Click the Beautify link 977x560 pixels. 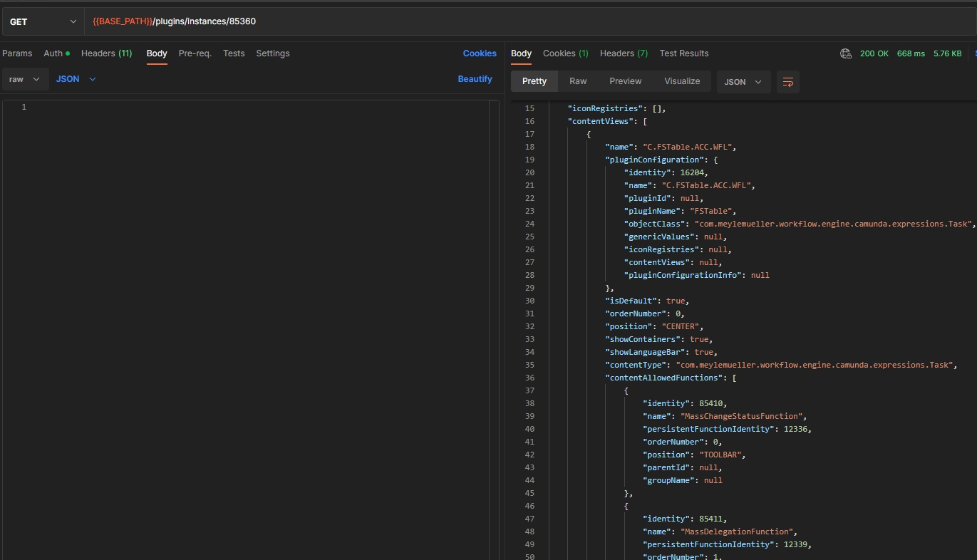tap(475, 79)
